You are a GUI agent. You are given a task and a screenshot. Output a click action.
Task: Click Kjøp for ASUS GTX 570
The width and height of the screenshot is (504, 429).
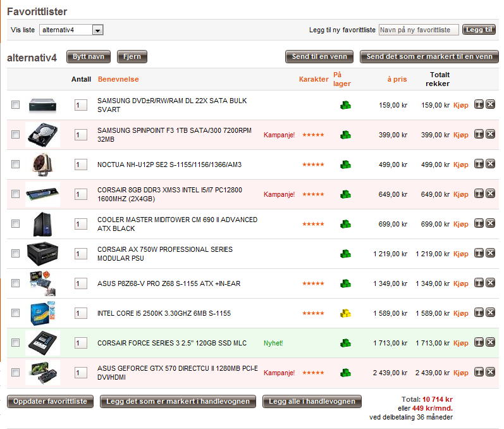(x=460, y=373)
